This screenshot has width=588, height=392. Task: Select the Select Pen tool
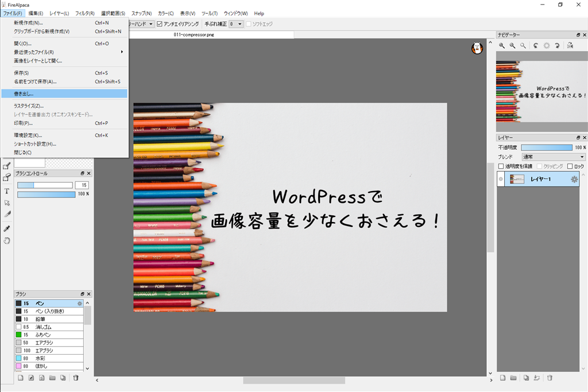(7, 166)
